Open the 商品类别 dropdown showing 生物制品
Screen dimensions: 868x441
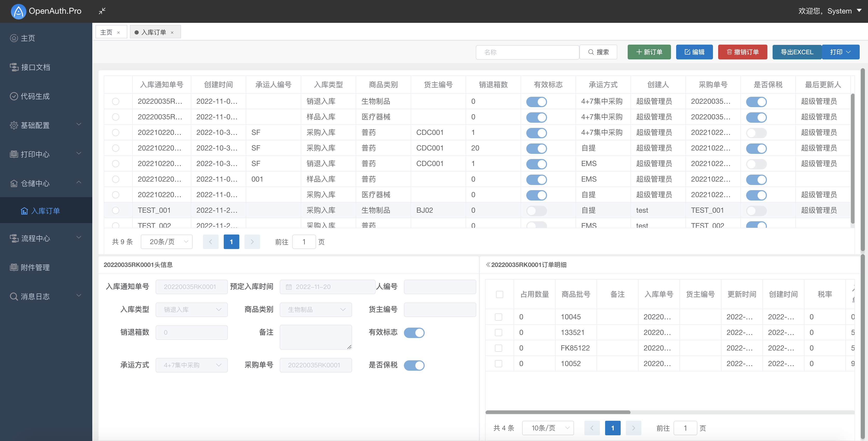pyautogui.click(x=316, y=309)
